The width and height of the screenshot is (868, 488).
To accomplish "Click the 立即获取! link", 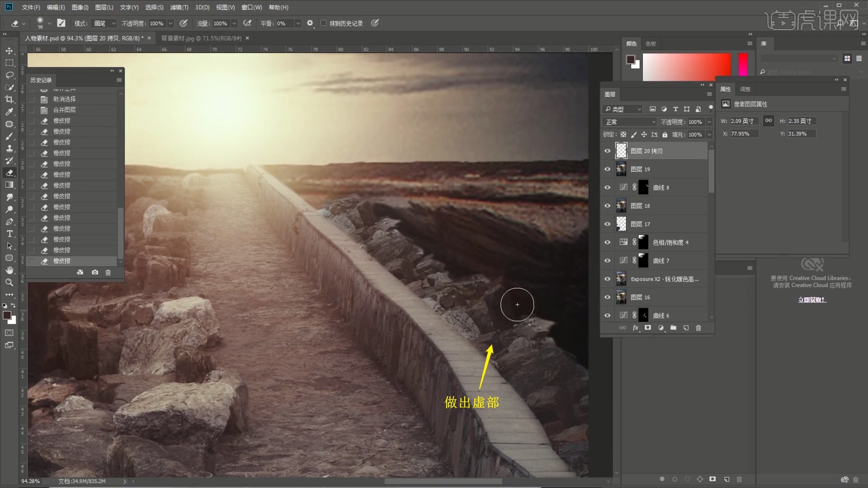I will [x=812, y=300].
